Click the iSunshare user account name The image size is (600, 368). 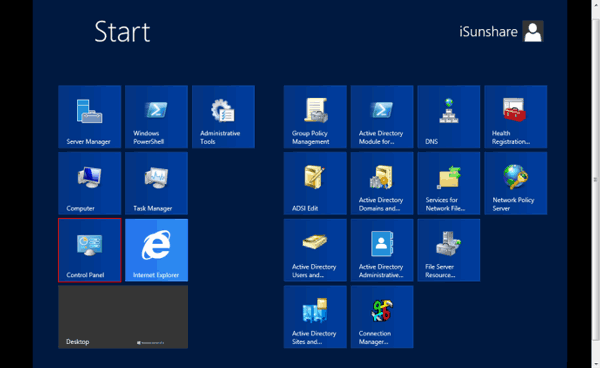pos(488,31)
